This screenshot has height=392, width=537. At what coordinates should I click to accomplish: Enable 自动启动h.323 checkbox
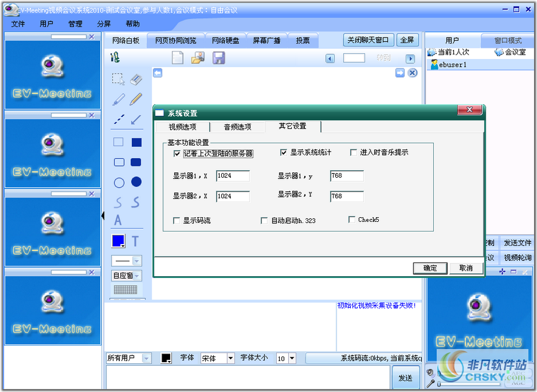(x=264, y=221)
